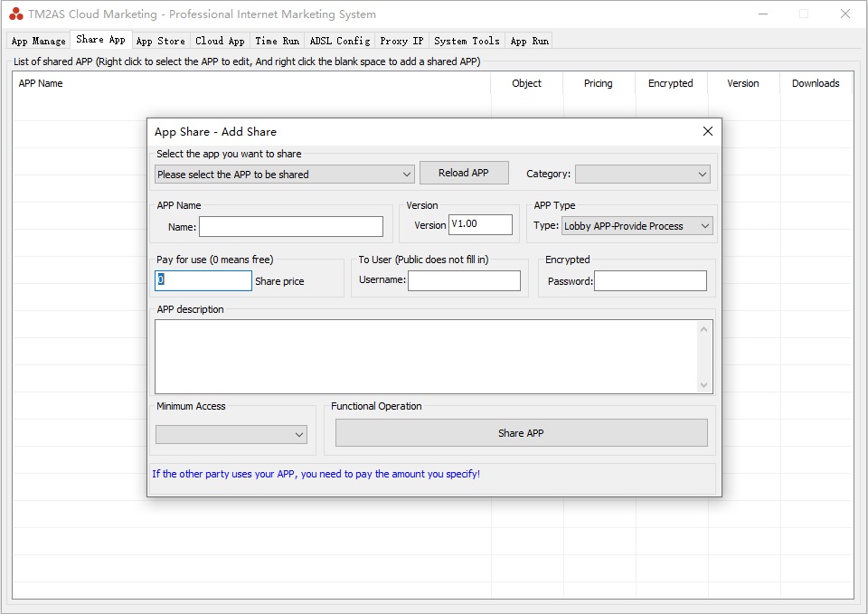Open the ADSL Config tab
This screenshot has height=614, width=868.
click(x=339, y=41)
